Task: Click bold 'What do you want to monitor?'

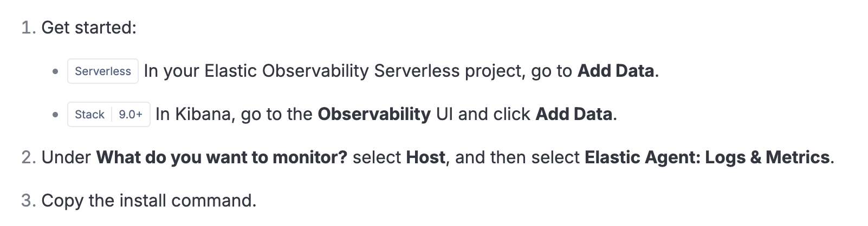Action: pyautogui.click(x=222, y=157)
